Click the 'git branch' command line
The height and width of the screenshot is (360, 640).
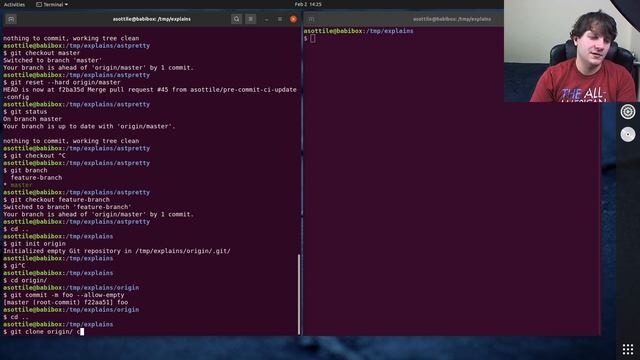pyautogui.click(x=25, y=171)
